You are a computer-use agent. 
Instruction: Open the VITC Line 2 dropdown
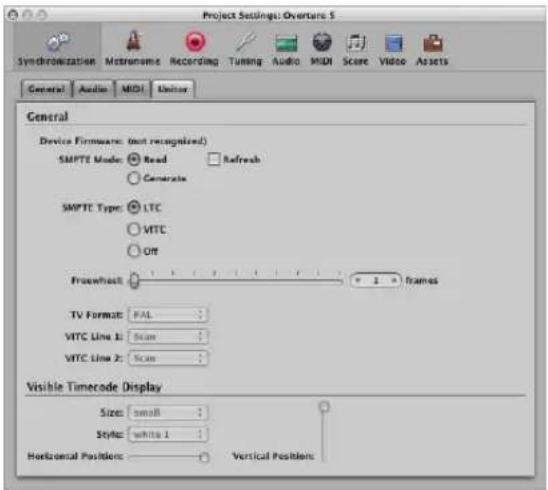168,358
